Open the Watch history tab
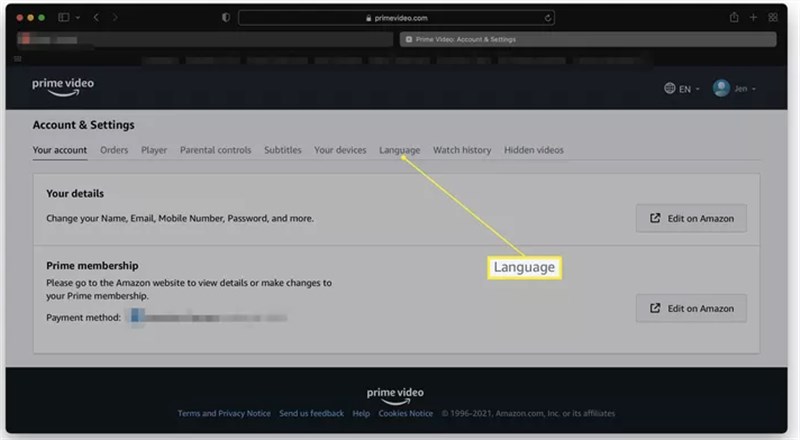This screenshot has width=800, height=440. pos(462,150)
